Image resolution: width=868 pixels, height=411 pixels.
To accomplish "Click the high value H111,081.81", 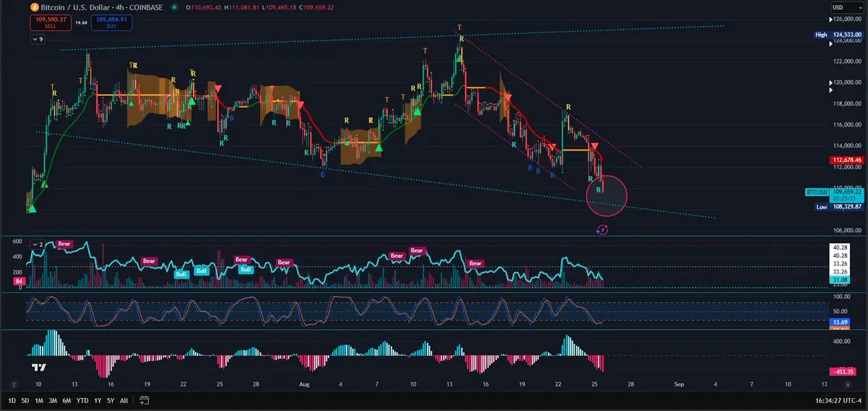I will [243, 7].
